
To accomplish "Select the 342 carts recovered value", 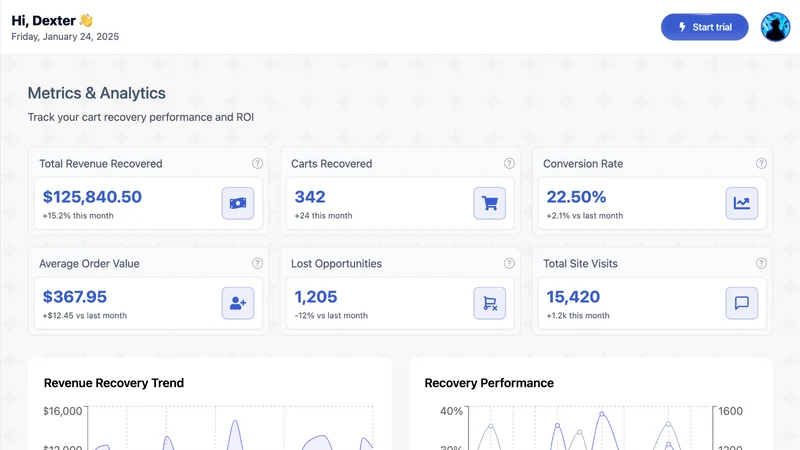I will [310, 197].
